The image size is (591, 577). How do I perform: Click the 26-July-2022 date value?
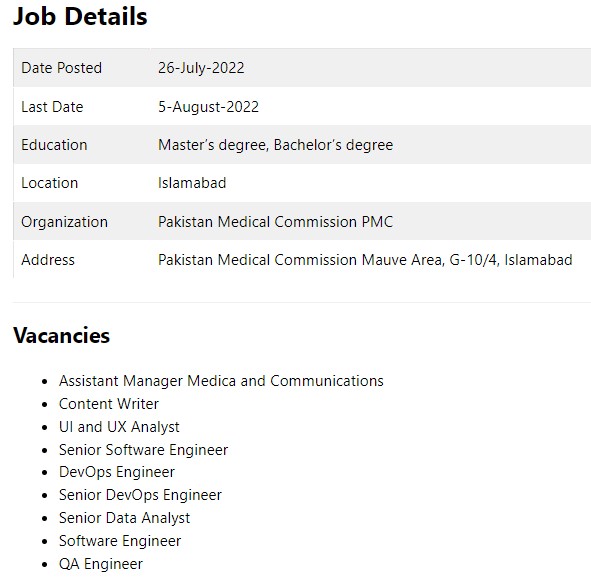201,68
